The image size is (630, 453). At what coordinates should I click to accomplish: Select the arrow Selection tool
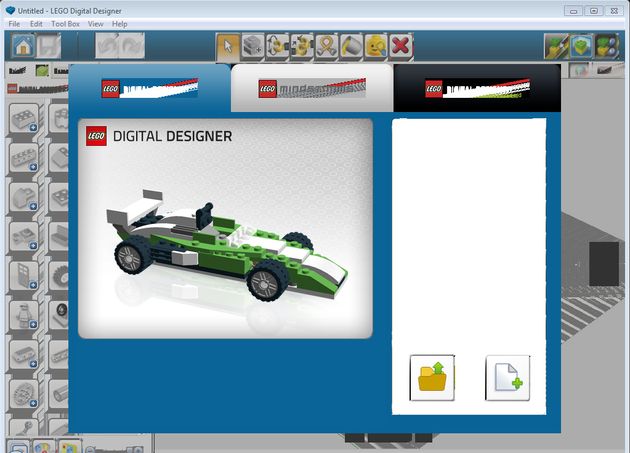point(228,47)
